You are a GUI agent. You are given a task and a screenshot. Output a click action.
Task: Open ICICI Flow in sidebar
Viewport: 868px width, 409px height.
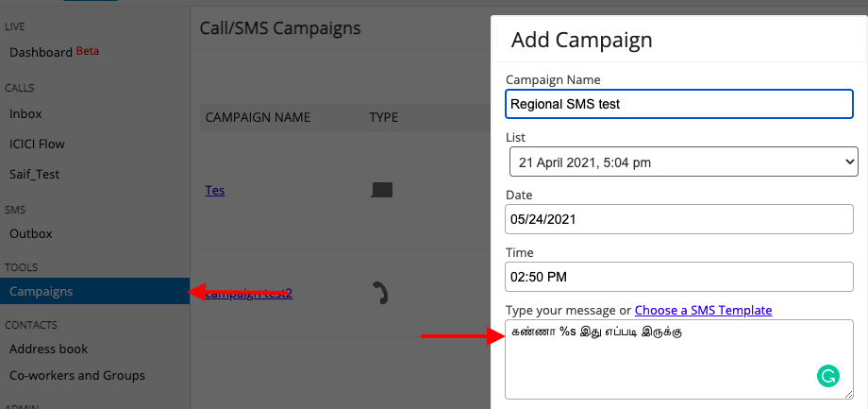tap(37, 145)
